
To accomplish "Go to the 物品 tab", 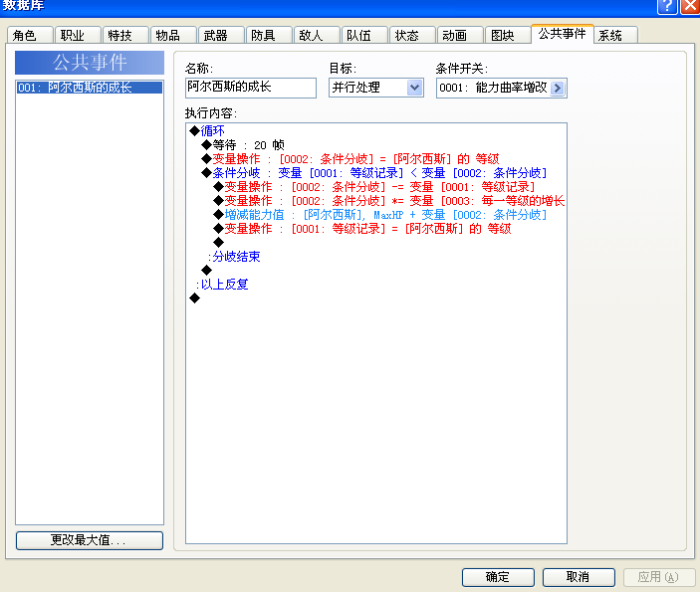I will coord(173,35).
